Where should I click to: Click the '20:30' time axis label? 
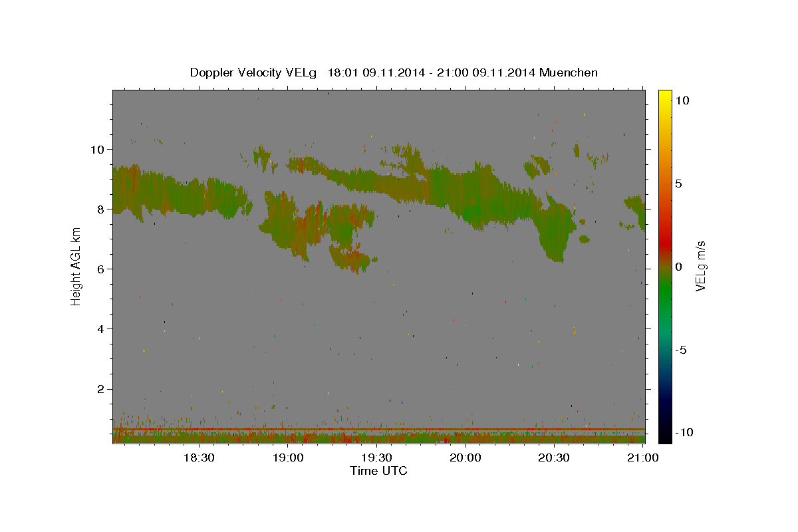click(x=554, y=458)
